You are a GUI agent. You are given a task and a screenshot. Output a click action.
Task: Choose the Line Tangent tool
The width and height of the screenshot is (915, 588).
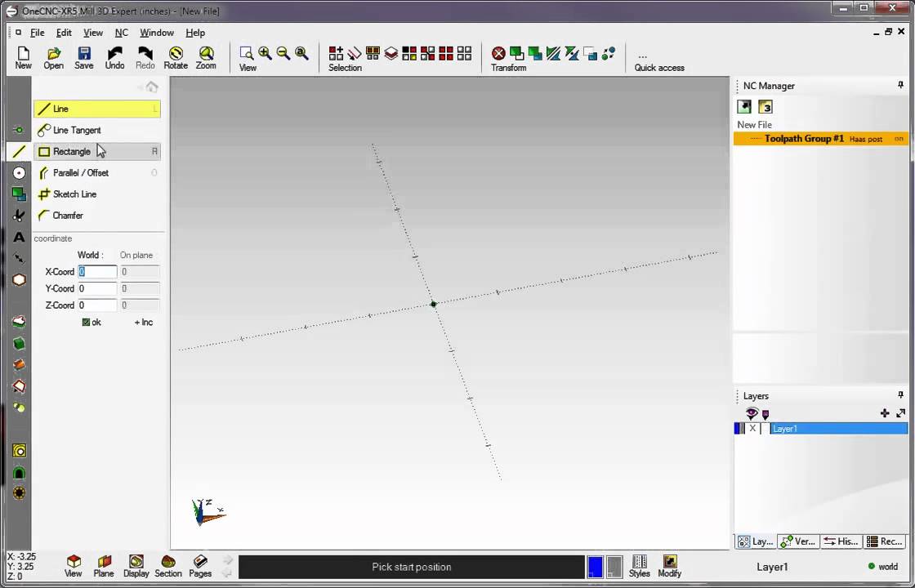click(97, 130)
